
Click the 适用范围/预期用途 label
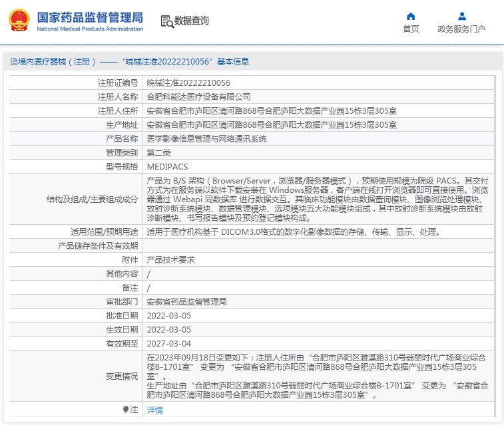click(104, 231)
